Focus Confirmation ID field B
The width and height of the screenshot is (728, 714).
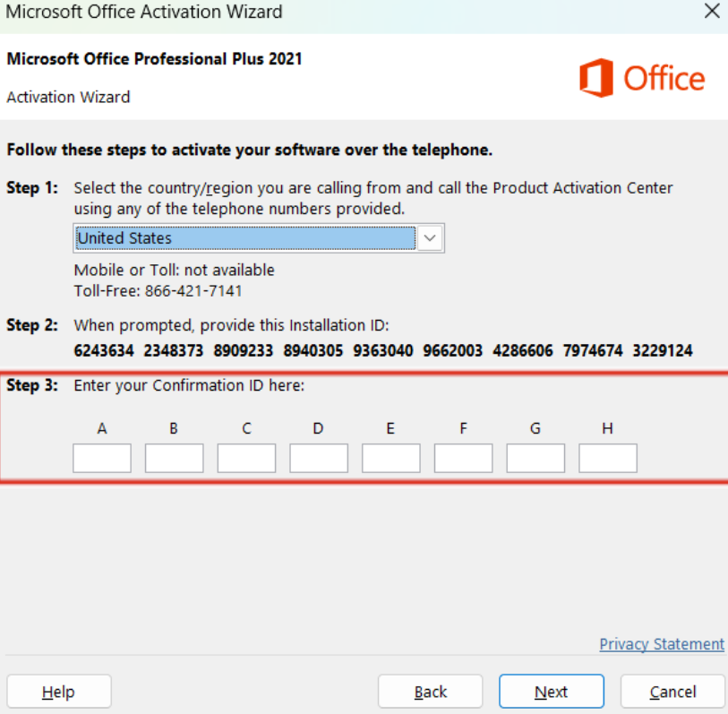[174, 458]
